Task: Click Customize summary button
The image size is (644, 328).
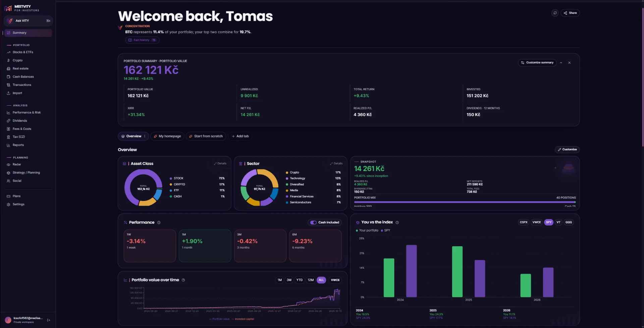Action: [x=537, y=63]
